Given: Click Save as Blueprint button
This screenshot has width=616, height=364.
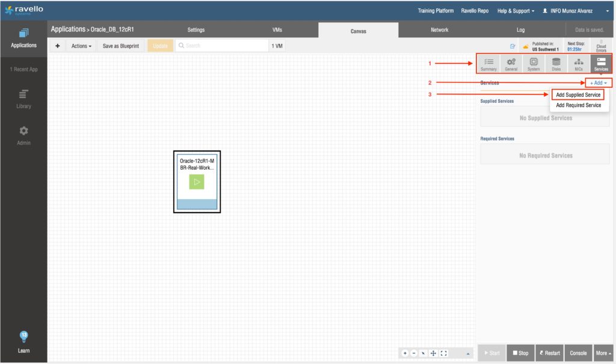Looking at the screenshot, I should pos(121,46).
